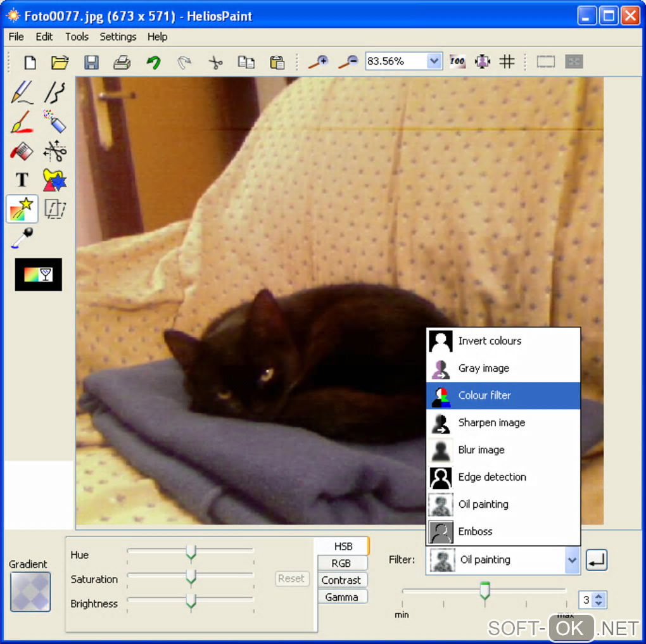Click the disabled grey toolbar icon at far right
This screenshot has width=646, height=644.
pos(574,61)
